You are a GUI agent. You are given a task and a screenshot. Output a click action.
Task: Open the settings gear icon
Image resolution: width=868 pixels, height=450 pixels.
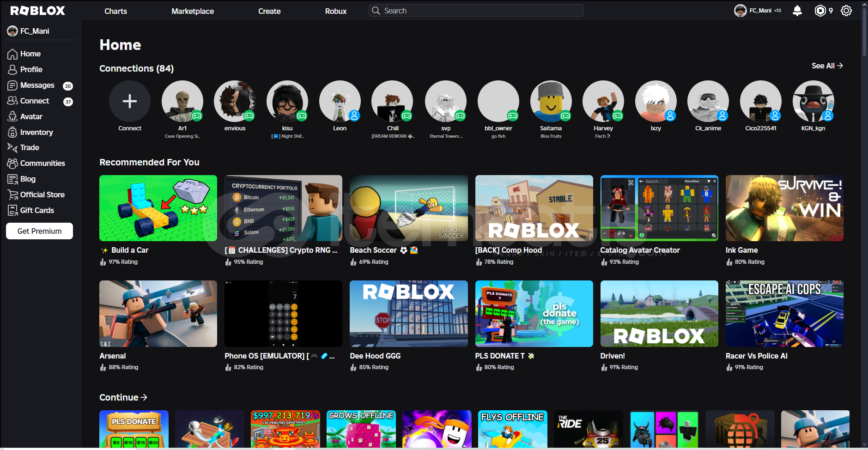coord(846,11)
